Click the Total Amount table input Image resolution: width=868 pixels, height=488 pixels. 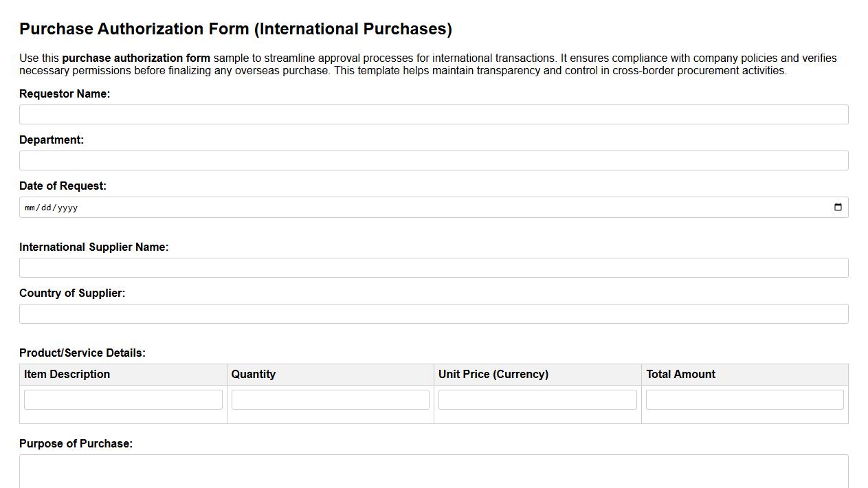pyautogui.click(x=744, y=399)
